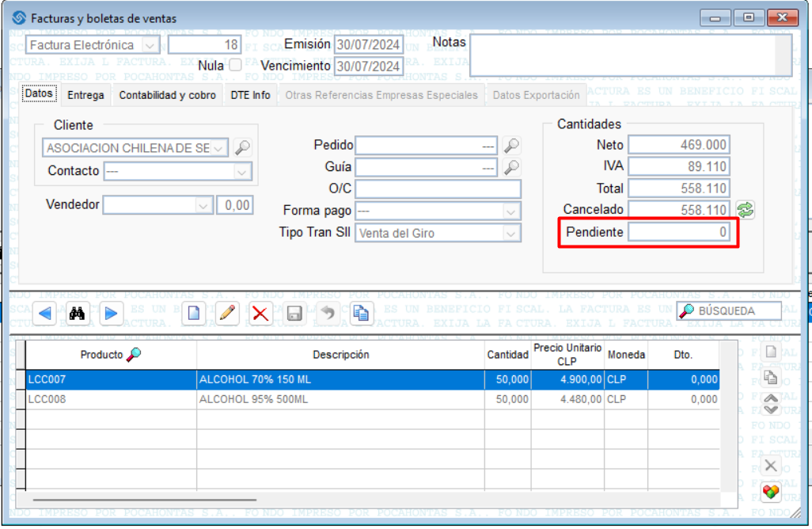Switch to the DTE Info tab
The width and height of the screenshot is (812, 529).
pyautogui.click(x=250, y=95)
